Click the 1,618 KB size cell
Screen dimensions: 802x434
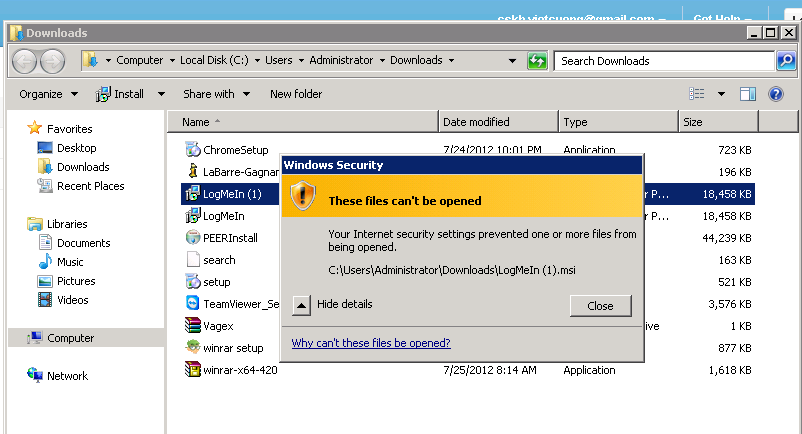[730, 370]
